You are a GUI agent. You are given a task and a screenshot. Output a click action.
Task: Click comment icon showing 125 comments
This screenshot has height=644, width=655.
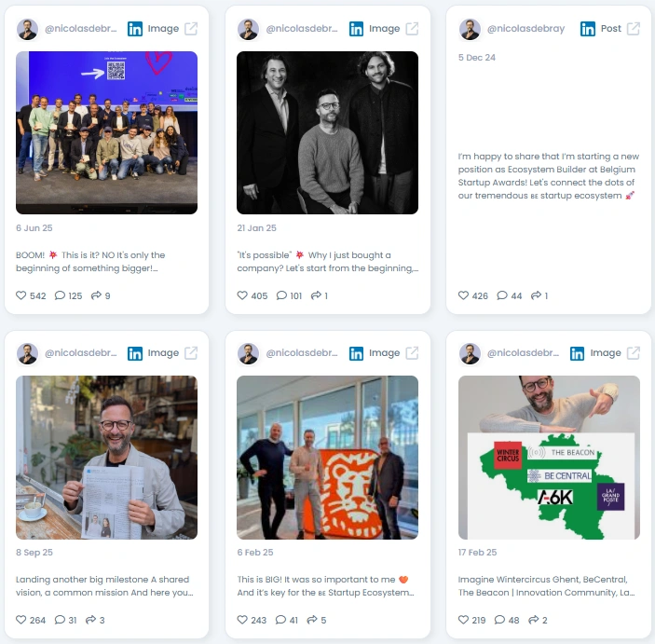(x=60, y=295)
